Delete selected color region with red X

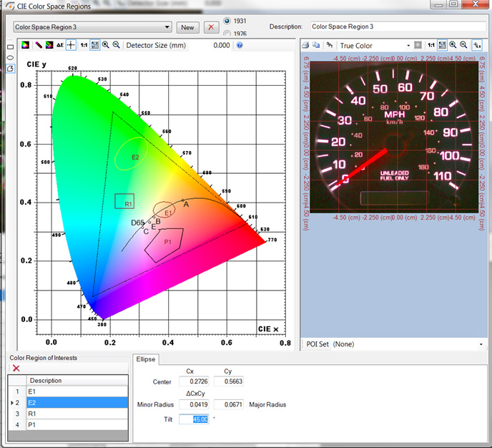(16, 368)
